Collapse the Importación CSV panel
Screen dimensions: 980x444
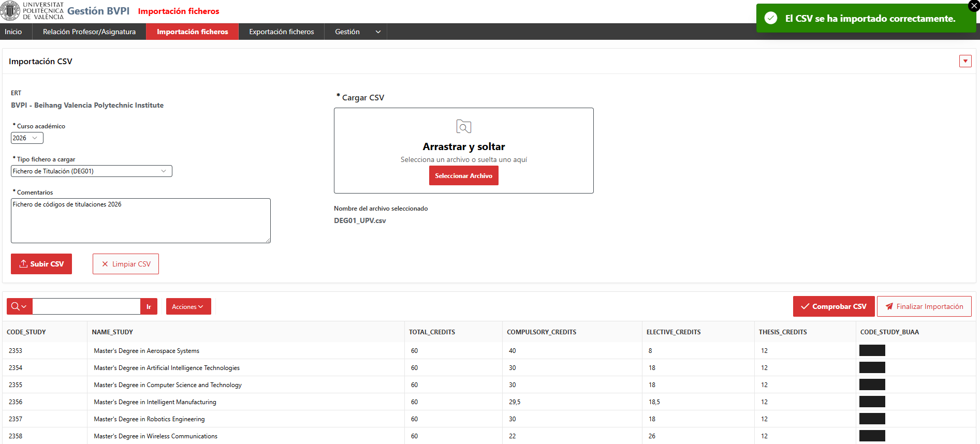(965, 61)
